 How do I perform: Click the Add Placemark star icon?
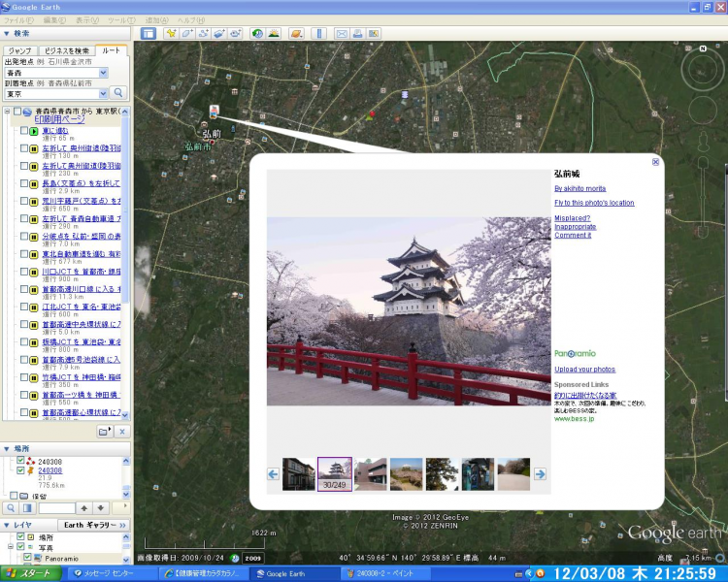click(x=172, y=33)
